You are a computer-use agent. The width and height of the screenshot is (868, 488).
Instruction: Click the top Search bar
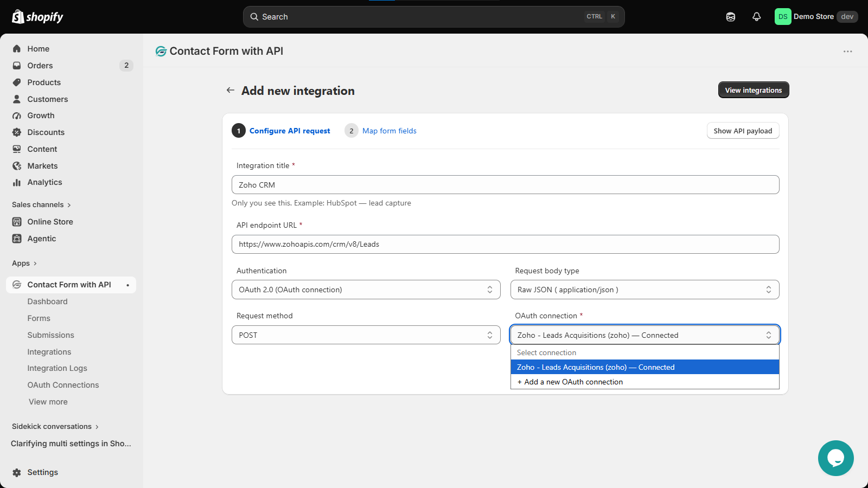point(434,17)
